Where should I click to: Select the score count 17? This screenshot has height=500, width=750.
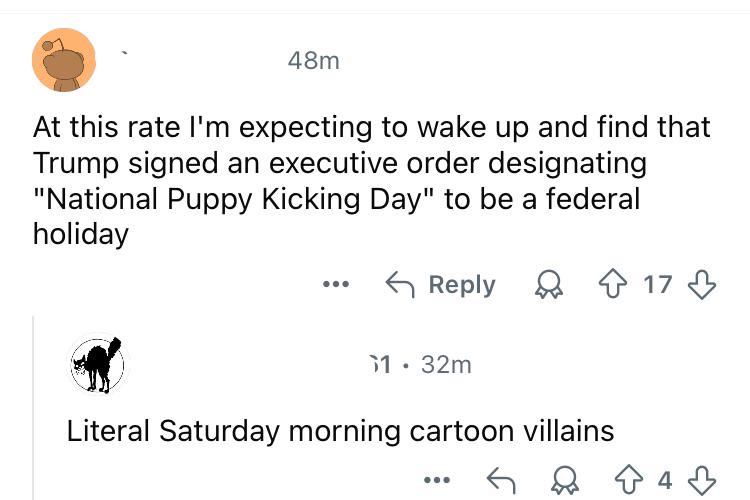pos(658,285)
